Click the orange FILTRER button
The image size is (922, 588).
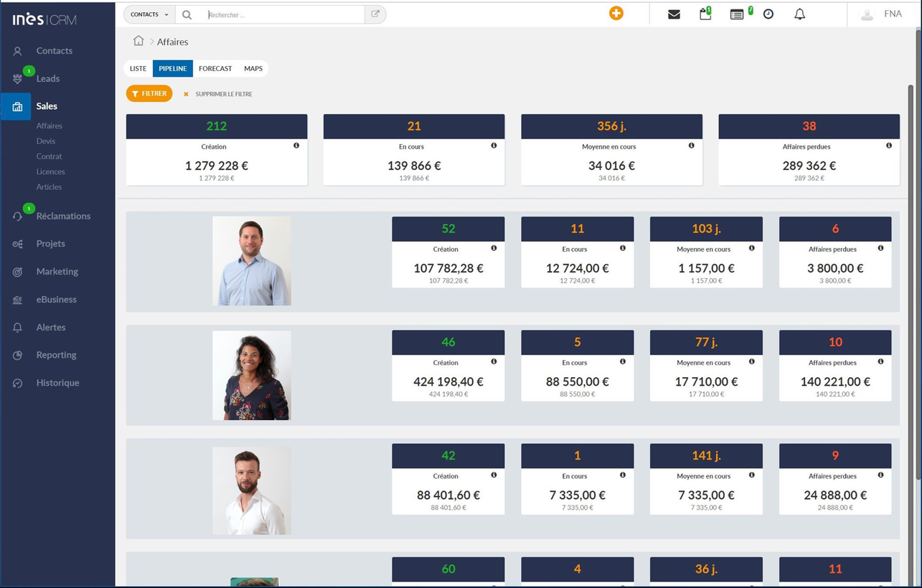(x=149, y=94)
